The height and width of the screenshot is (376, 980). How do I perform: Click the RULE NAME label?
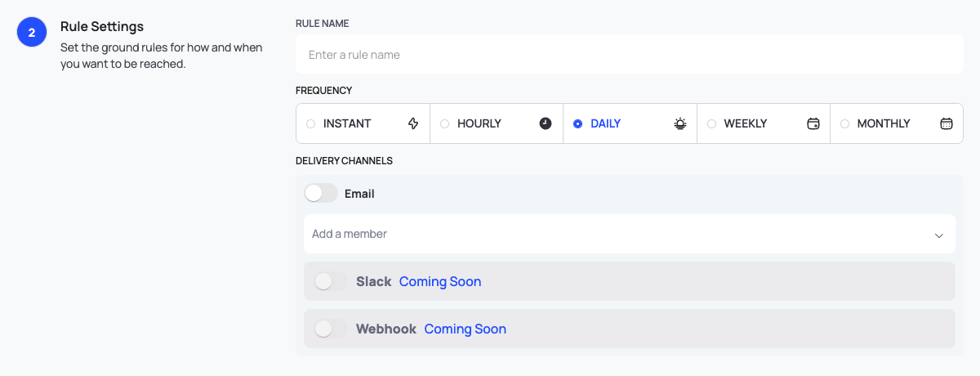point(322,24)
